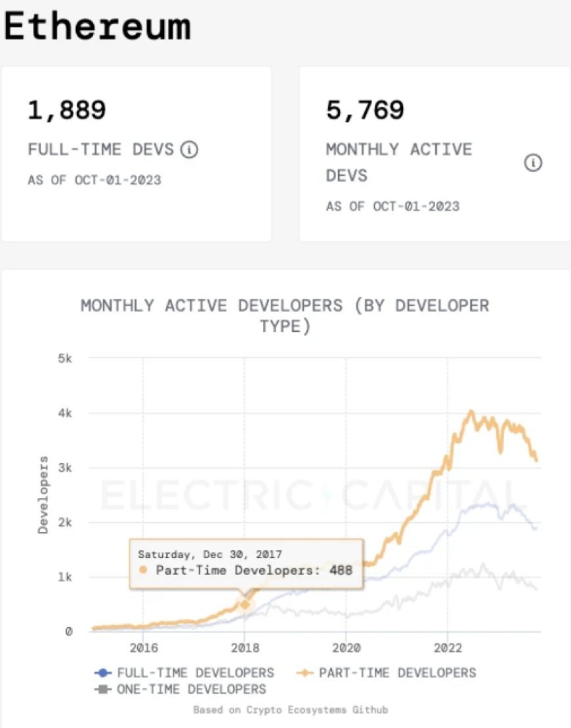This screenshot has height=728, width=571.
Task: Click the 3k y-axis label
Action: coord(65,468)
